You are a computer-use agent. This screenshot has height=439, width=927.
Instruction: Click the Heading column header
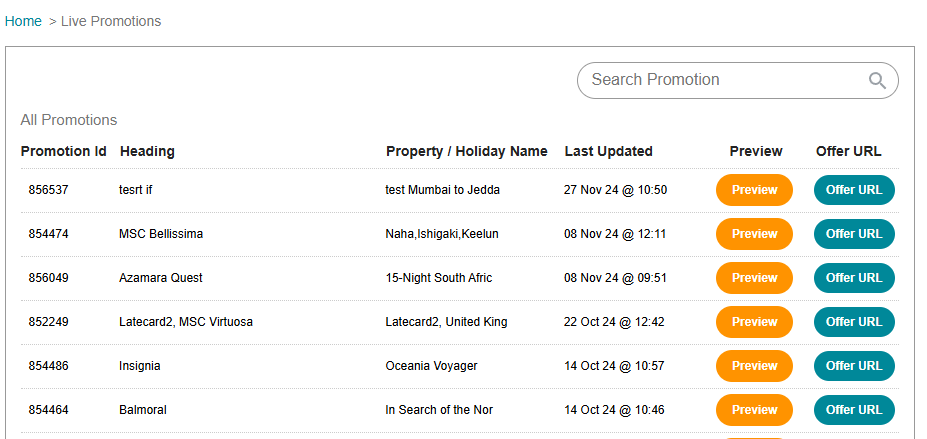[x=147, y=152]
